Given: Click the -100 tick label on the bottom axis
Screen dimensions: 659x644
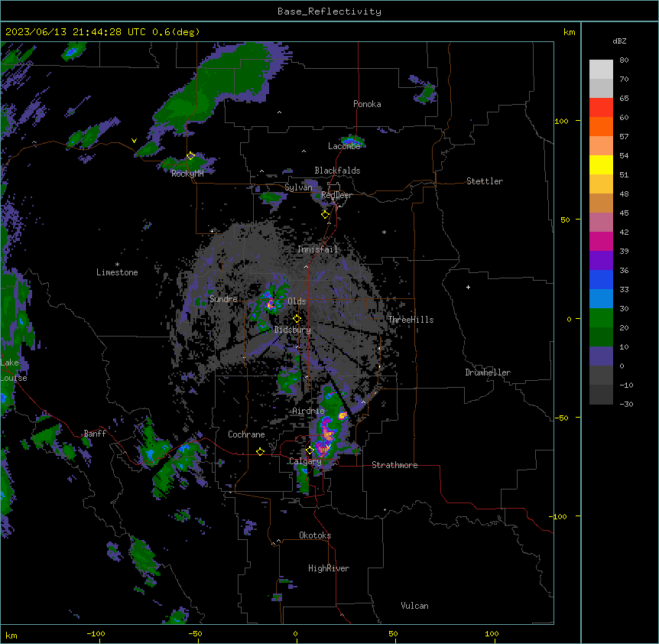Looking at the screenshot, I should 96,633.
